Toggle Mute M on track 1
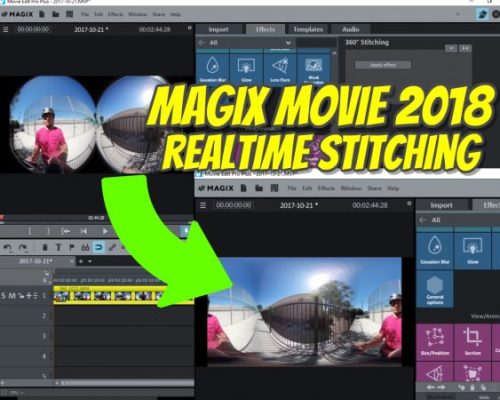This screenshot has height=400, width=500. 12,295
